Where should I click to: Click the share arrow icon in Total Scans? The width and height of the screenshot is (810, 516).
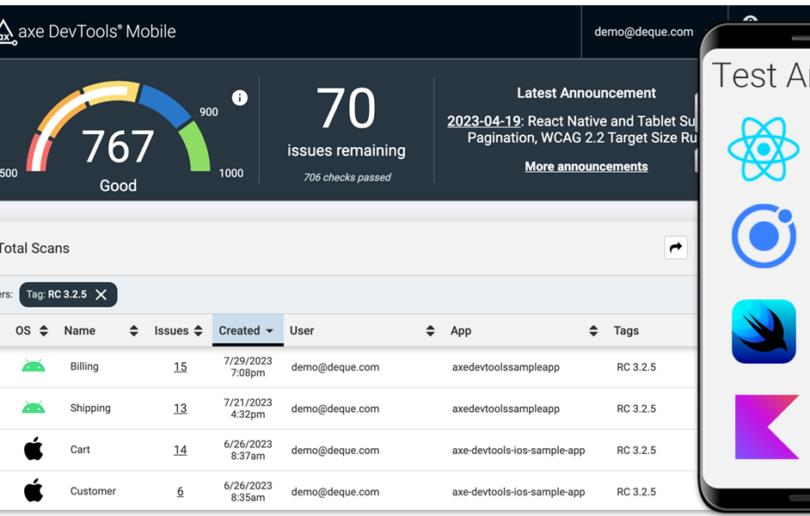(x=676, y=248)
